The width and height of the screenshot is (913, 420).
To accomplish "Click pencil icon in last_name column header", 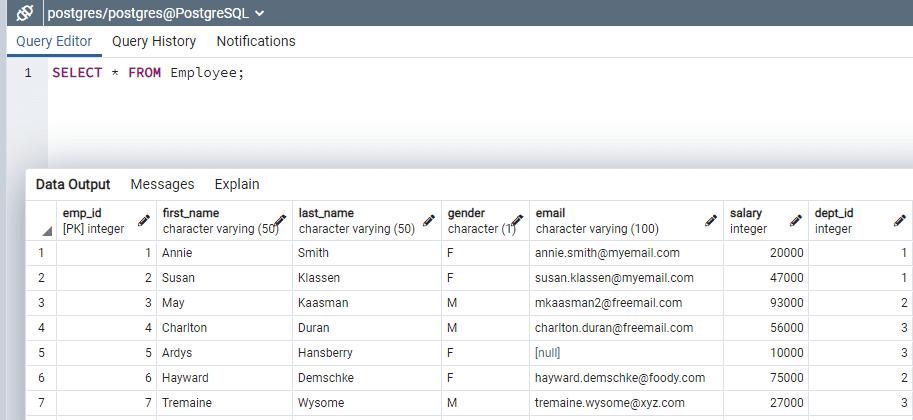I will pyautogui.click(x=430, y=221).
